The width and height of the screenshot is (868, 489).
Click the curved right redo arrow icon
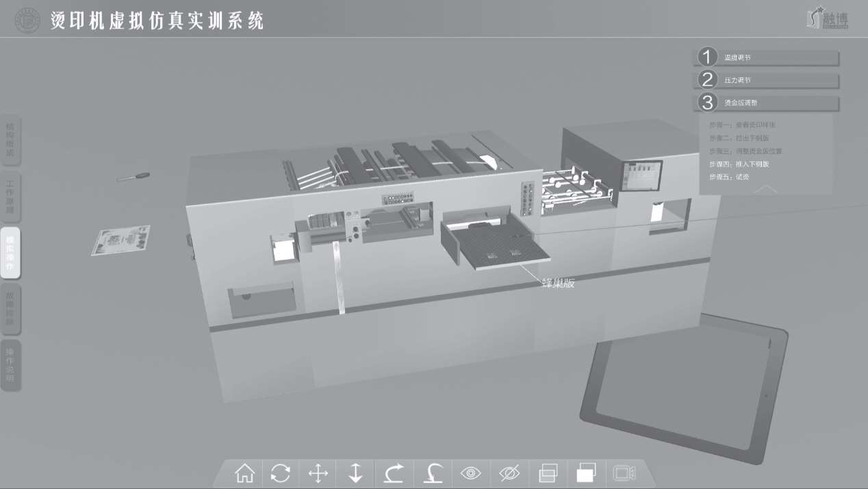coord(394,473)
